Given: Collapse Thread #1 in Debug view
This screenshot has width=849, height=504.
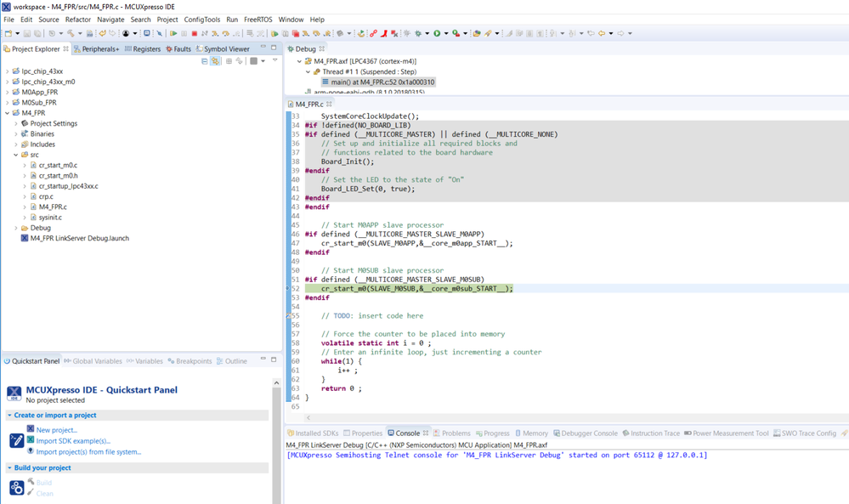Looking at the screenshot, I should [x=308, y=71].
